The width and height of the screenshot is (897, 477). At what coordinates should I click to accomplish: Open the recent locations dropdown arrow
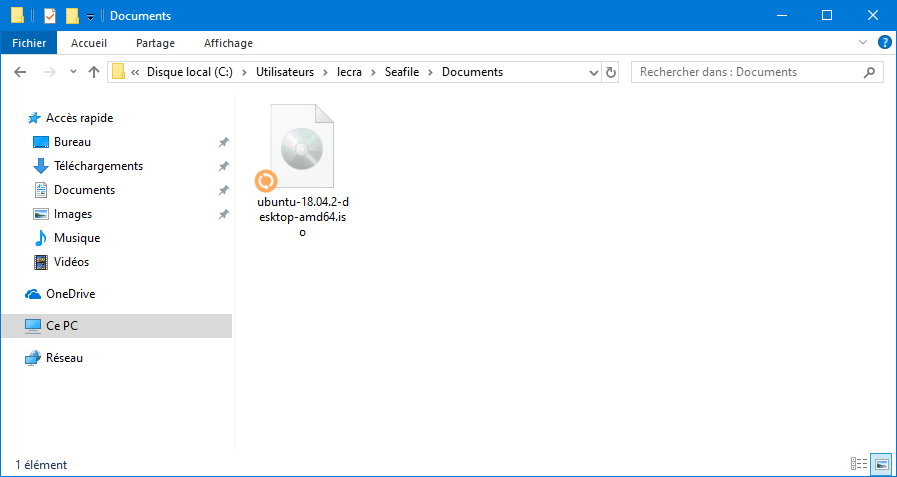(73, 72)
